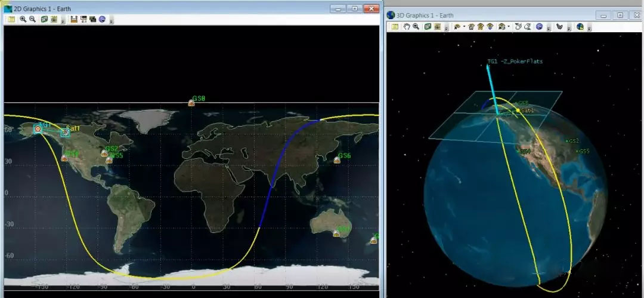Click the blue globe icon in 3D toolbar

[x=539, y=27]
